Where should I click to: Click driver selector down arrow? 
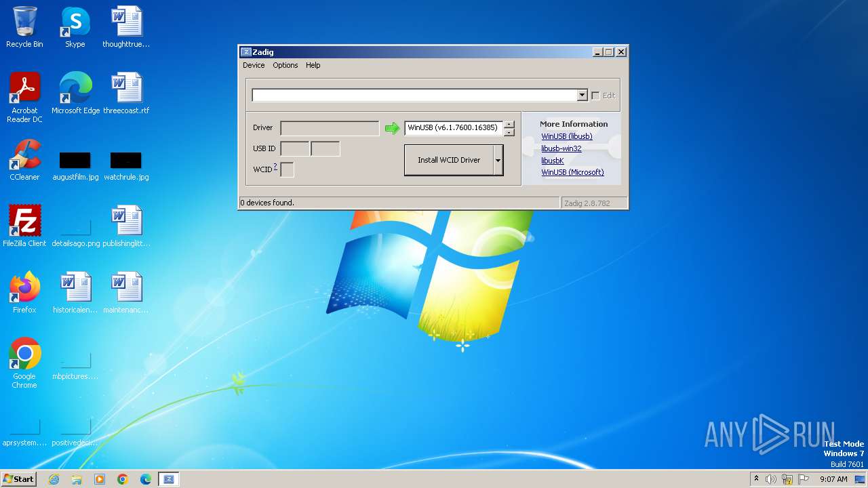(509, 132)
